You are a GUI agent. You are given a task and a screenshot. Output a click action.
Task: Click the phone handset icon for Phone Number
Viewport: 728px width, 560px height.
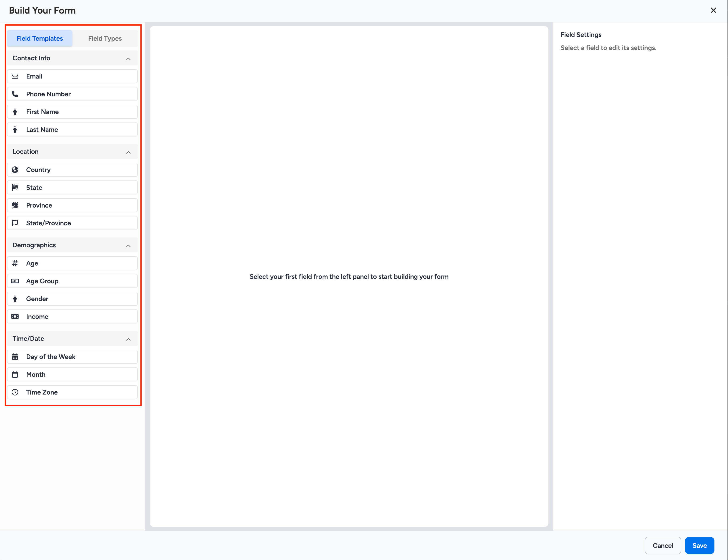(x=15, y=94)
